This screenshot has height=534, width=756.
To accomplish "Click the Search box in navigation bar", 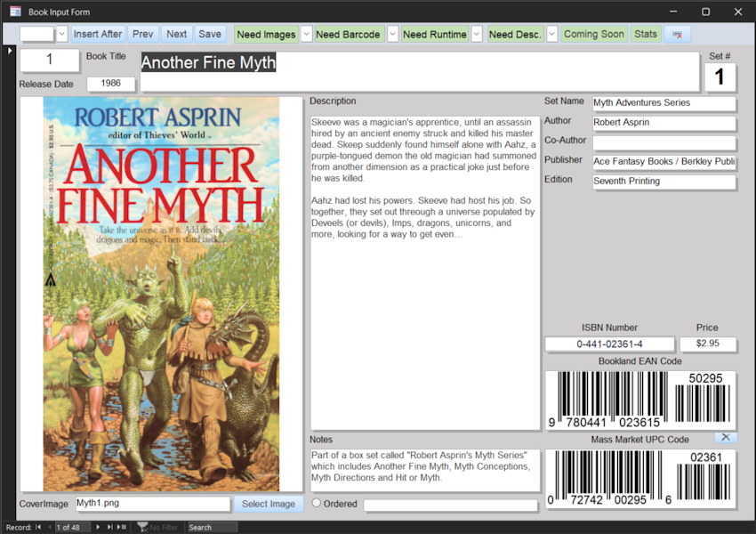I will (213, 527).
